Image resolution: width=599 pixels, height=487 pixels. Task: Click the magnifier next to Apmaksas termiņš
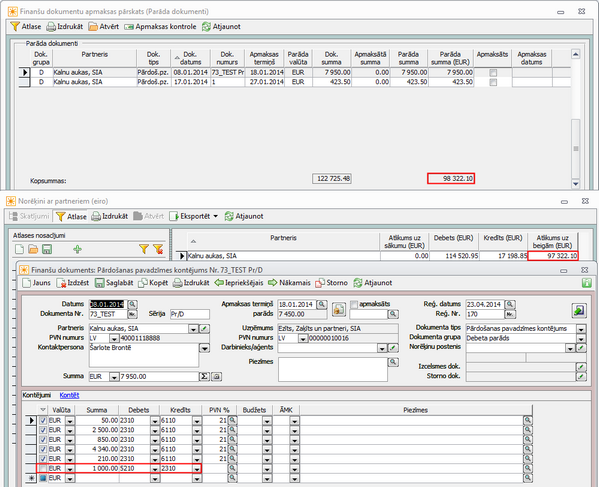[322, 304]
